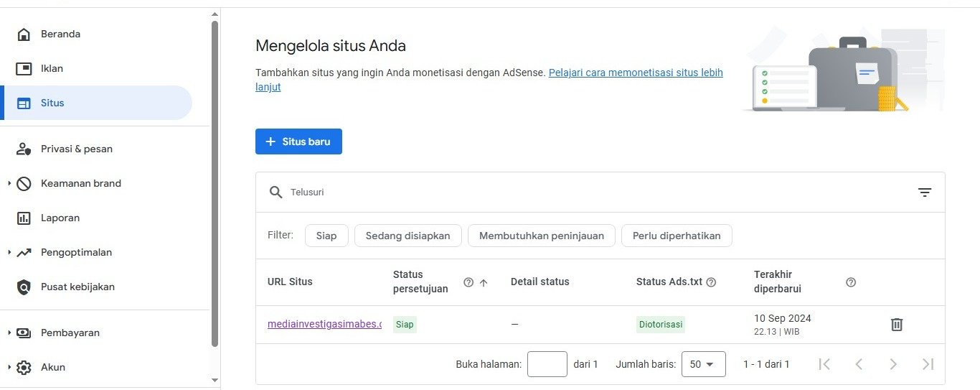The image size is (980, 390).
Task: Expand Keamanan brand submenu arrow
Action: pyautogui.click(x=9, y=183)
